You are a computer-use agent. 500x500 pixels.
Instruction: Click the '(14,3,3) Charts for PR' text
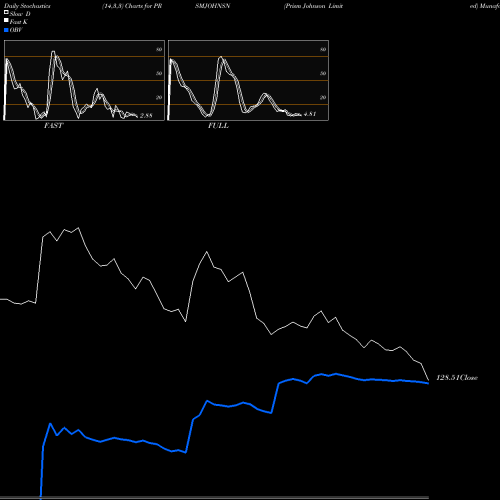pos(132,6)
